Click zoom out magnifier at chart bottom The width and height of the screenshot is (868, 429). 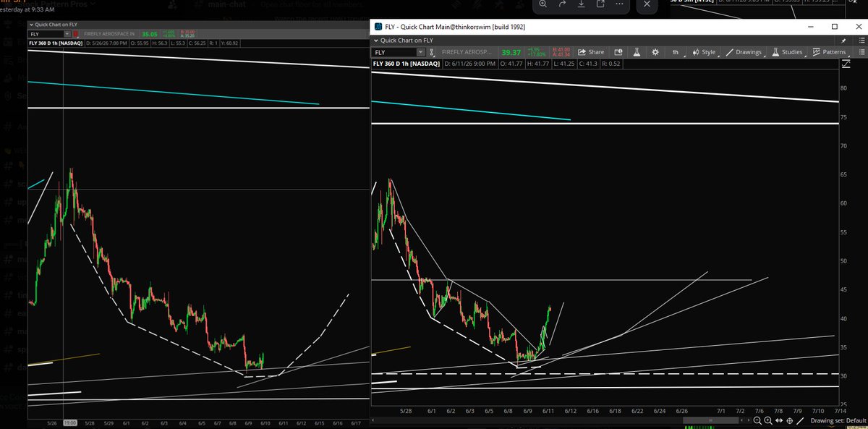tap(757, 420)
